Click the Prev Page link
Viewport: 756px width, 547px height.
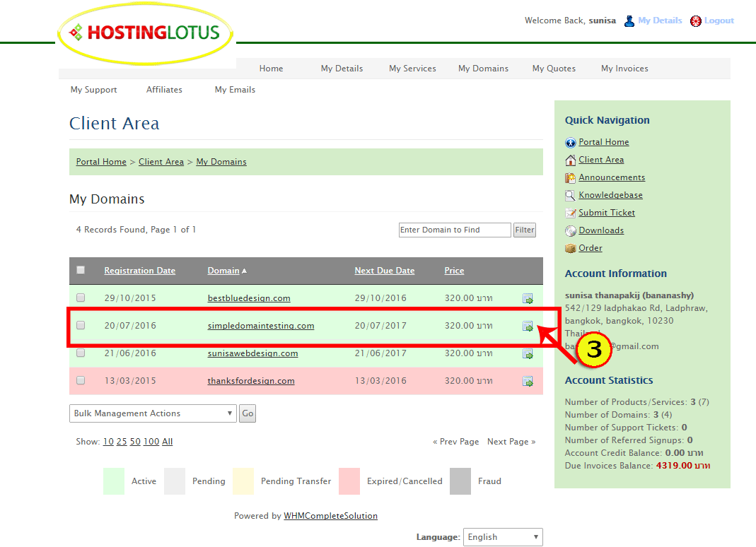[455, 442]
